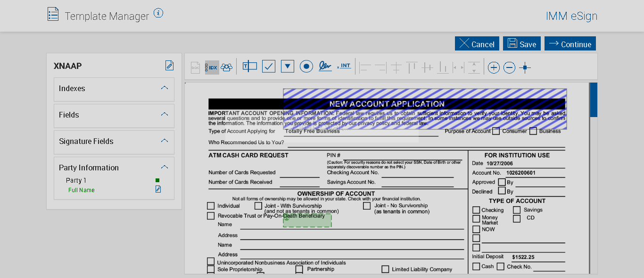Viewport: 644px width, 278px height.
Task: Edit the XNAAP template name
Action: tap(169, 66)
